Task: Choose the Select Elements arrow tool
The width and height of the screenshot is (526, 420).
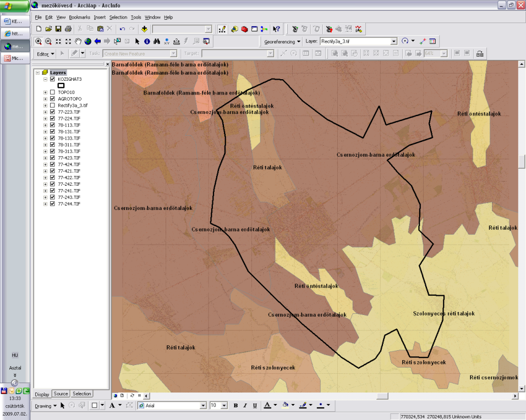Action: coord(137,41)
